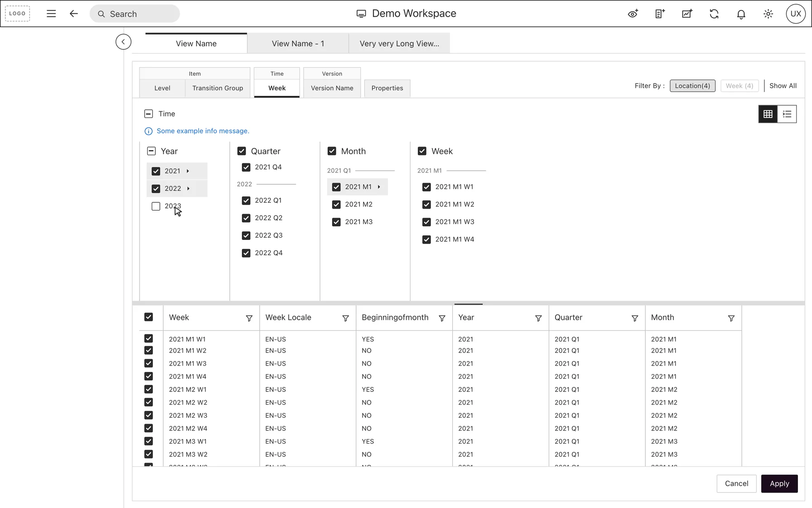The height and width of the screenshot is (508, 812).
Task: Expand the 2022 year arrow
Action: click(x=188, y=189)
